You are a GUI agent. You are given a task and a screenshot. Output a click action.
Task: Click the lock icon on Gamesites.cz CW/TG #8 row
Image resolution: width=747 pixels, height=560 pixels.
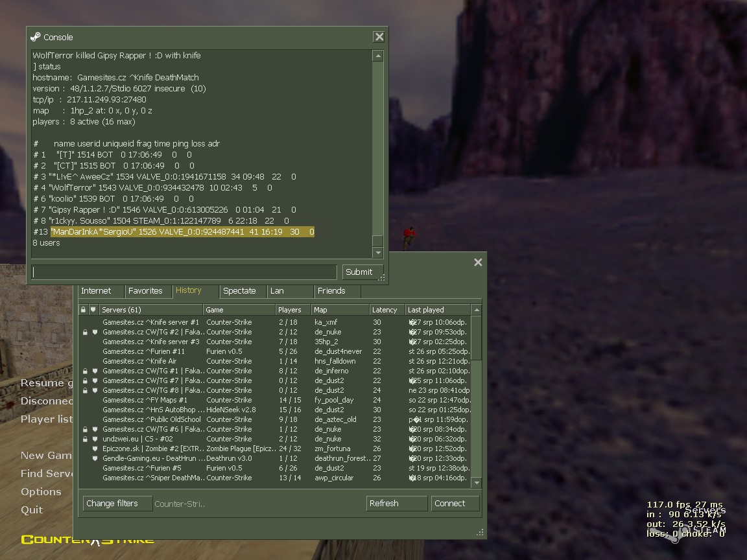[x=86, y=390]
